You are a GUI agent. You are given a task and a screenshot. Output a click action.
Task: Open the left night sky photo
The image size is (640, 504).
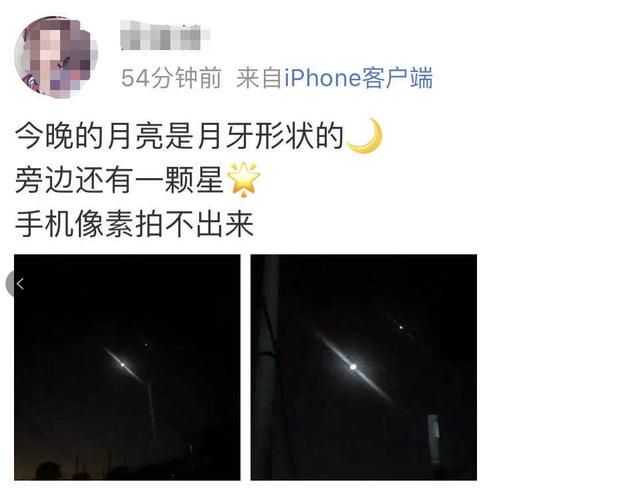point(127,367)
